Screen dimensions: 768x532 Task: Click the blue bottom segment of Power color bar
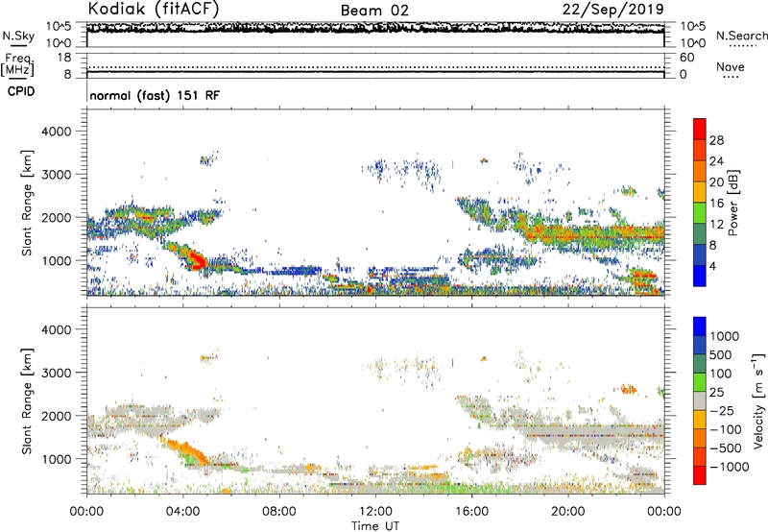point(700,276)
